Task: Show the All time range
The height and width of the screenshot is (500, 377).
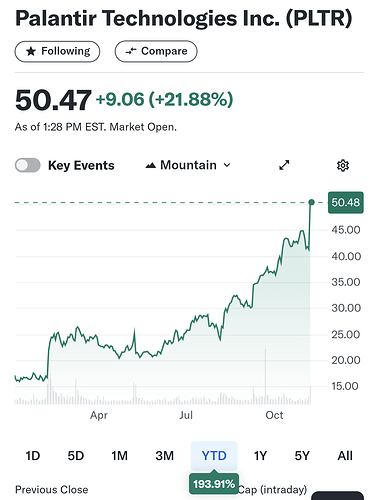Action: tap(345, 456)
